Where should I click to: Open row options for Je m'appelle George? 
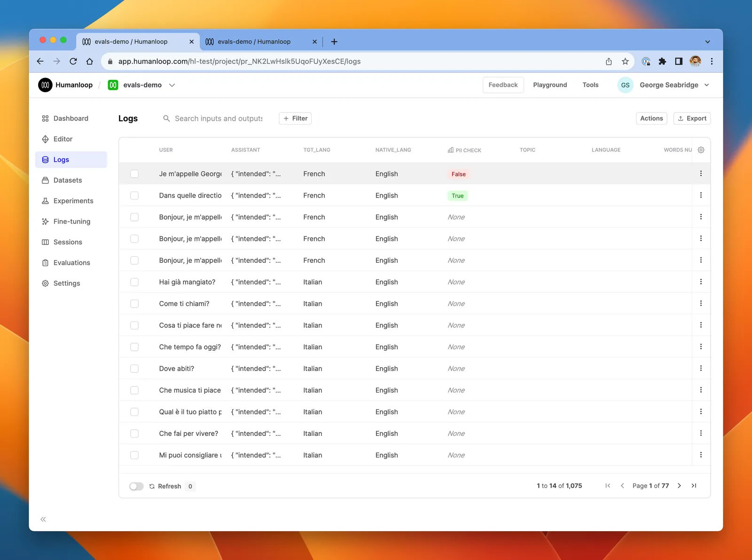701,174
